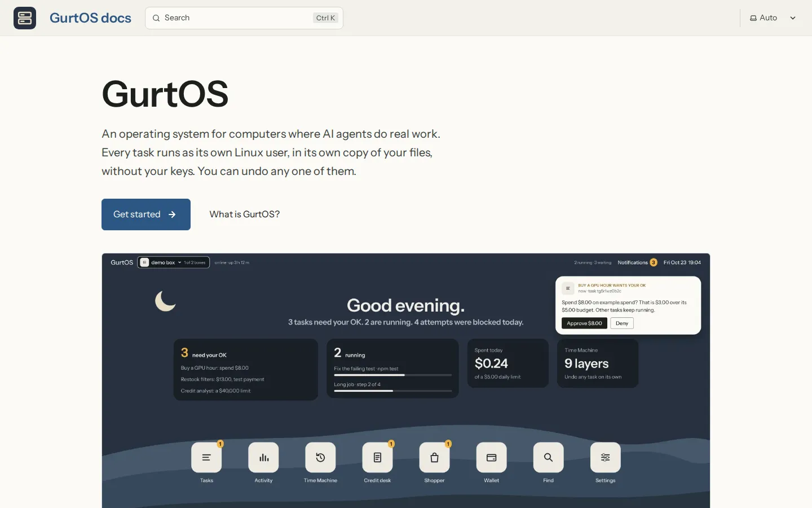Select the Restock filters: $13.00 row
This screenshot has height=508, width=812.
(x=223, y=379)
